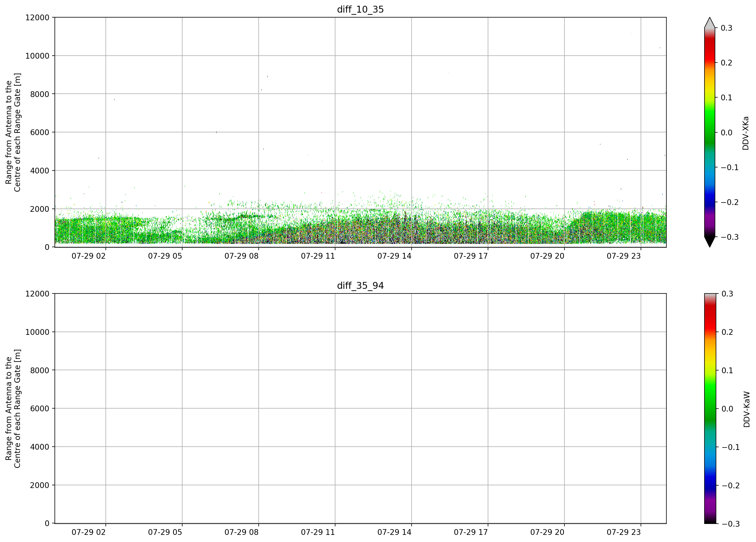
Task: Click '07-29 11' x-tick under diff_35_94 plot
Action: (x=318, y=532)
